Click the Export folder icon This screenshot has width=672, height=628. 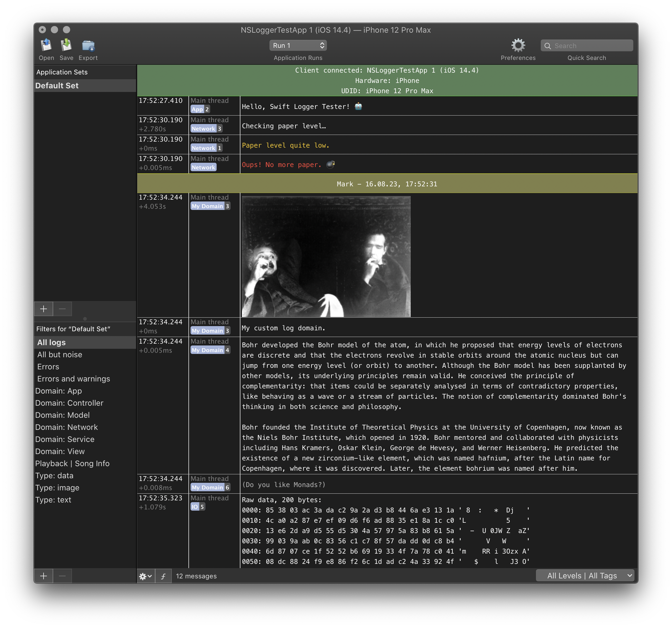click(88, 46)
